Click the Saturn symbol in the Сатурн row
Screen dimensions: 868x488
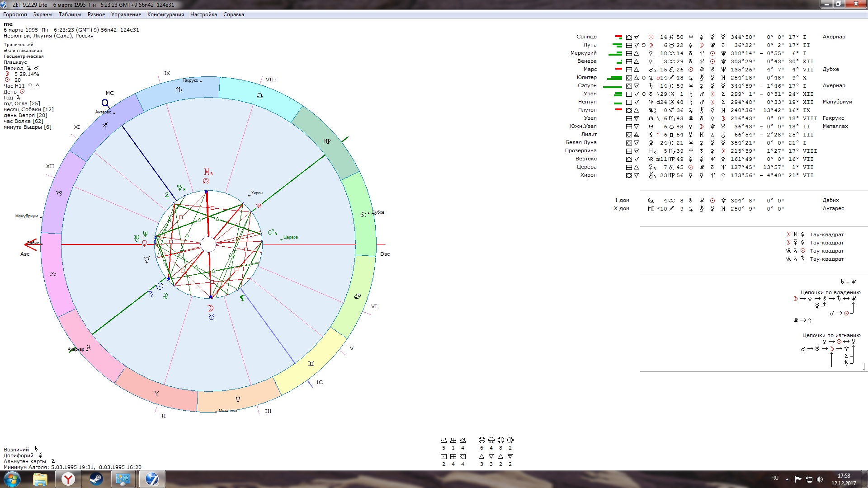coord(651,86)
